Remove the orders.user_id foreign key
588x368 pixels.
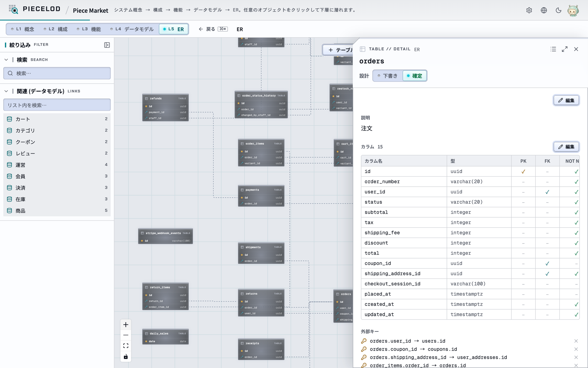pyautogui.click(x=576, y=341)
